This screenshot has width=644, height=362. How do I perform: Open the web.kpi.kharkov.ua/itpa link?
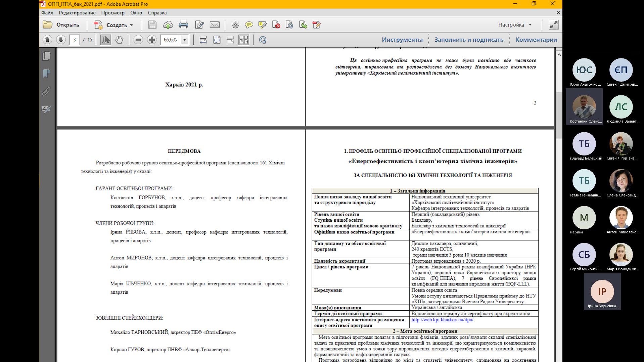pyautogui.click(x=442, y=320)
